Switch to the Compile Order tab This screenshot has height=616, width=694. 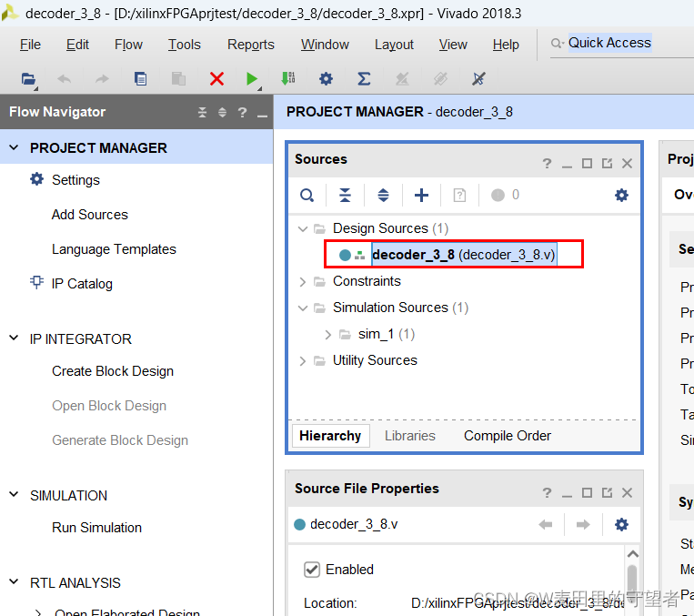pos(508,436)
